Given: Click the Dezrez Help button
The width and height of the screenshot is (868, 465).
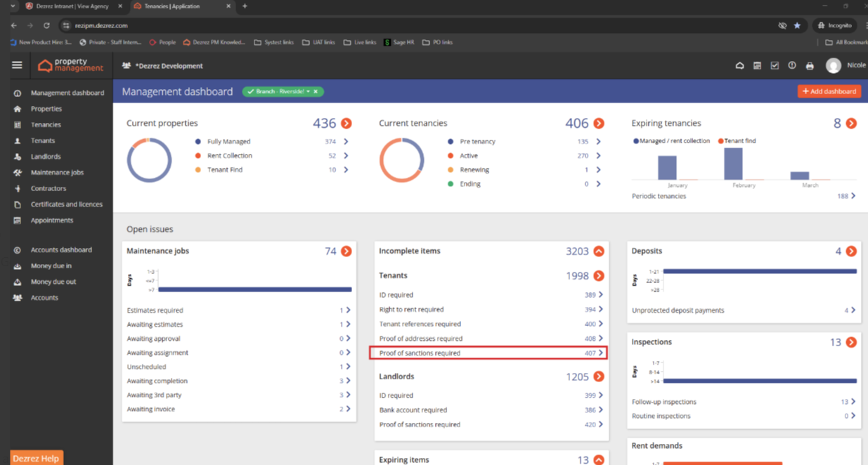Looking at the screenshot, I should pos(36,458).
